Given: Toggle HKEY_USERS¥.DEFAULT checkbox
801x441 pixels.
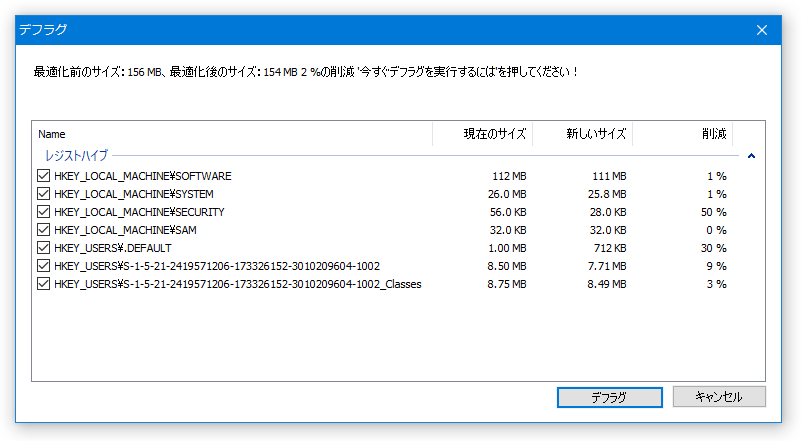Looking at the screenshot, I should (x=43, y=248).
